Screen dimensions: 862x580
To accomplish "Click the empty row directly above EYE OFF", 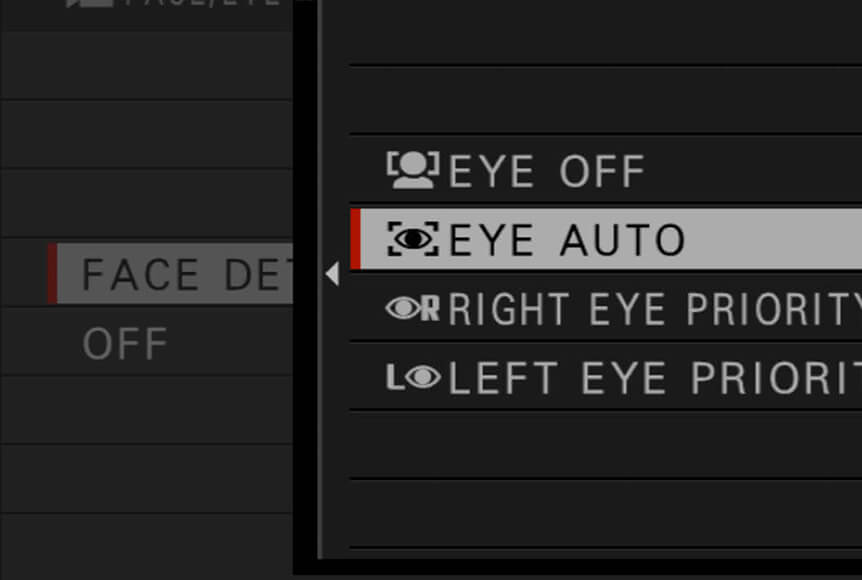I will tap(606, 101).
